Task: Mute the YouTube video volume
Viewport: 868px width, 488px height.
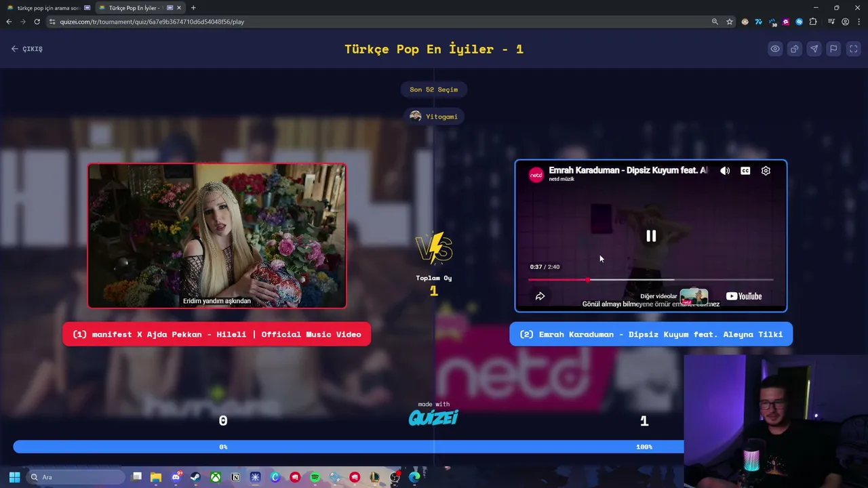Action: pyautogui.click(x=725, y=171)
